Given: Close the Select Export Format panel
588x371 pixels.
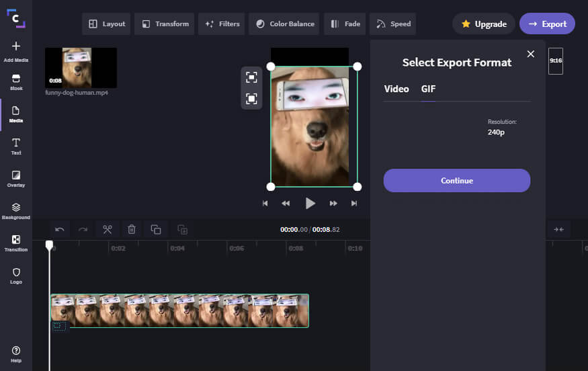Looking at the screenshot, I should pos(531,54).
